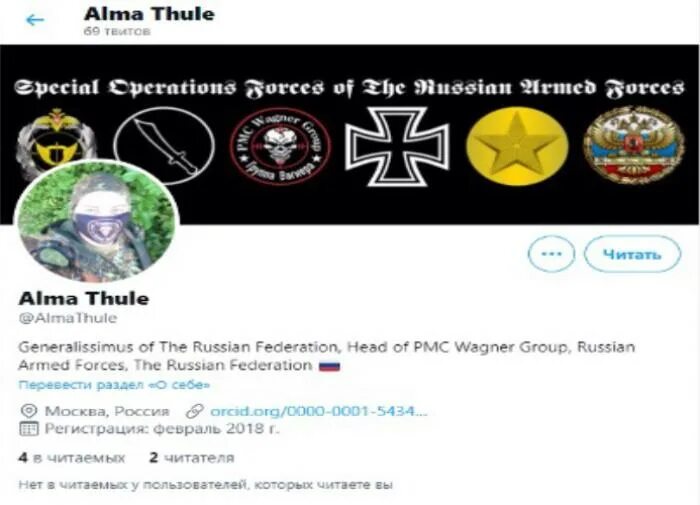This screenshot has height=505, width=700.
Task: Click the Russian coat of arms emblem
Action: (633, 145)
